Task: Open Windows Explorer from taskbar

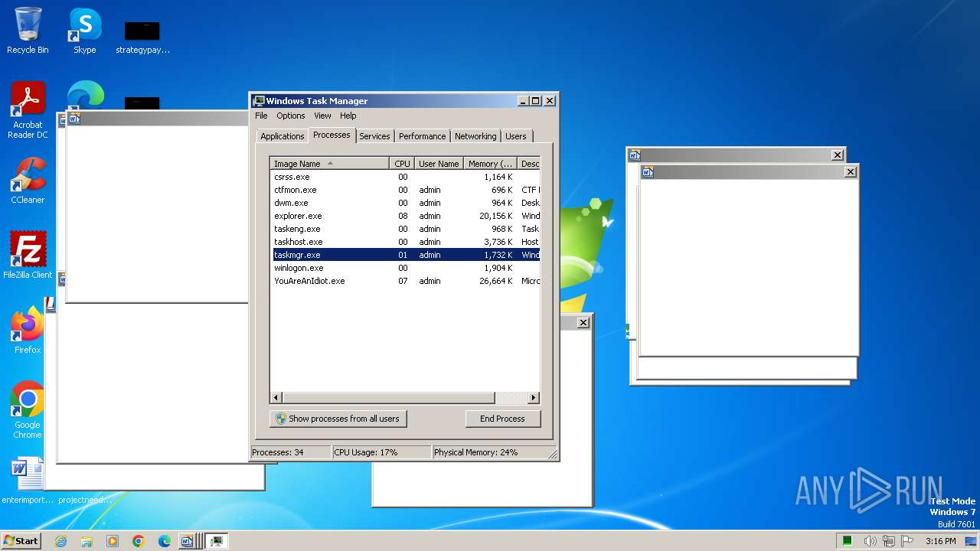Action: (x=87, y=541)
